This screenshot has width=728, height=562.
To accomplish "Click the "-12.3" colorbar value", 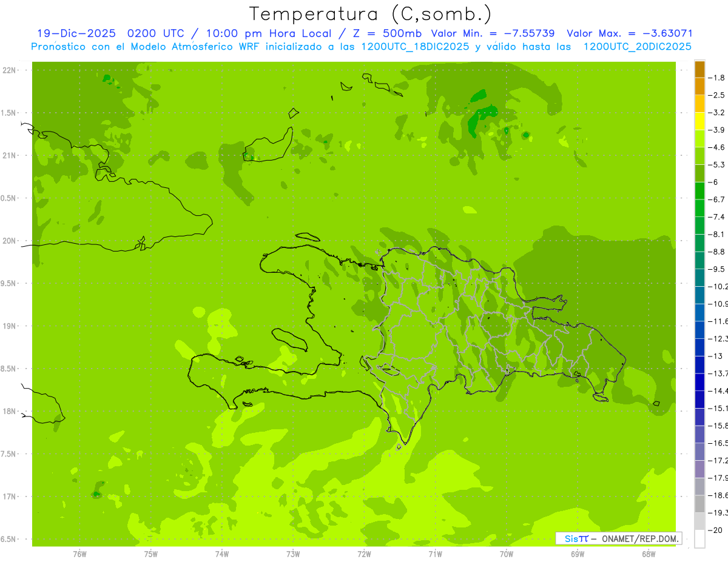I will pyautogui.click(x=718, y=339).
